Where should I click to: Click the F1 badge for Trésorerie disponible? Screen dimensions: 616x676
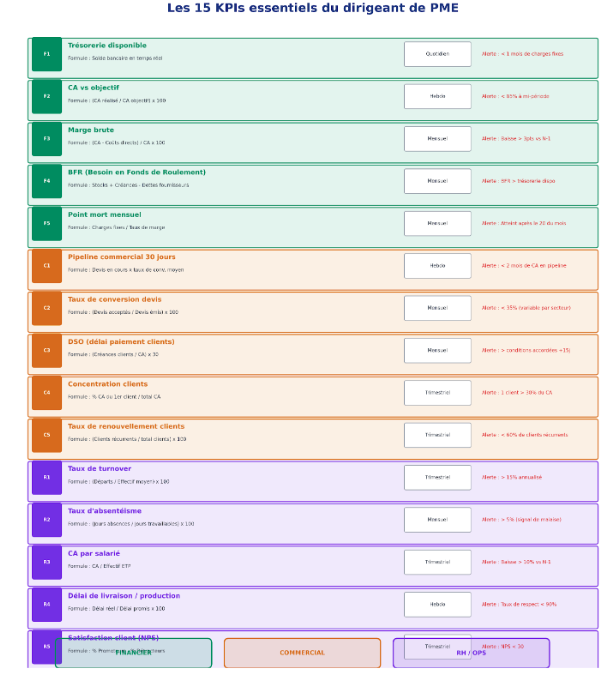point(46,54)
